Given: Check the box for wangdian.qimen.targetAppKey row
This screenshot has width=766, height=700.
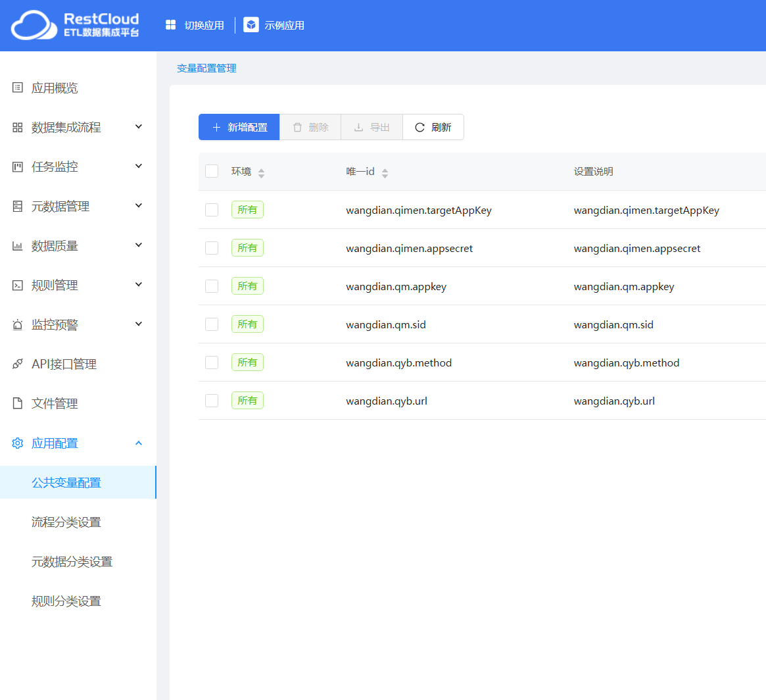Looking at the screenshot, I should [x=212, y=210].
